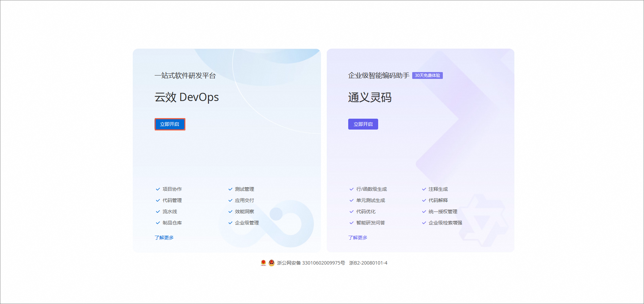Image resolution: width=644 pixels, height=304 pixels.
Task: Click the 智能研发问答 feature text
Action: tap(371, 223)
